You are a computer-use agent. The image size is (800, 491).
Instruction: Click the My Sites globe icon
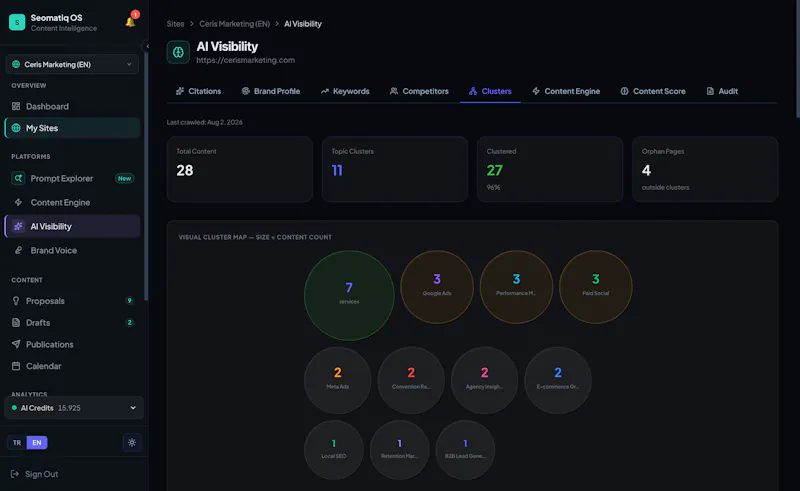click(x=16, y=128)
